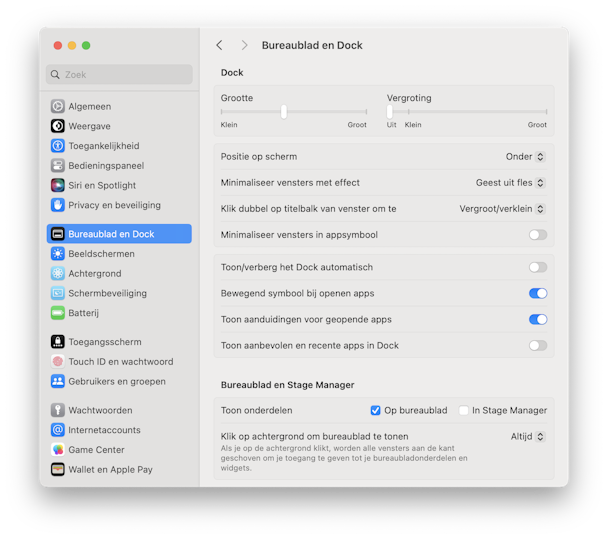Screen dimensions: 608x539
Task: Select Algemeen in the sidebar
Action: coord(119,106)
